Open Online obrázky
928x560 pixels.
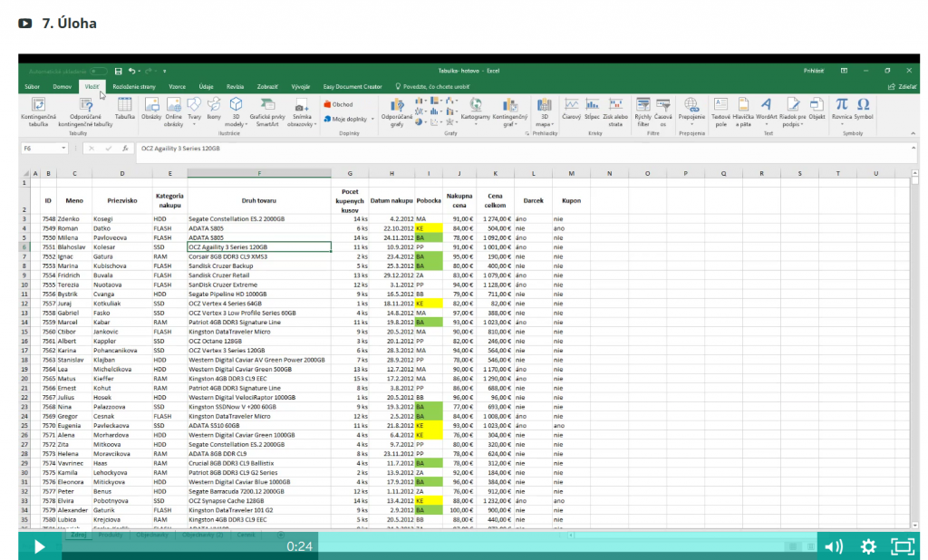click(173, 111)
